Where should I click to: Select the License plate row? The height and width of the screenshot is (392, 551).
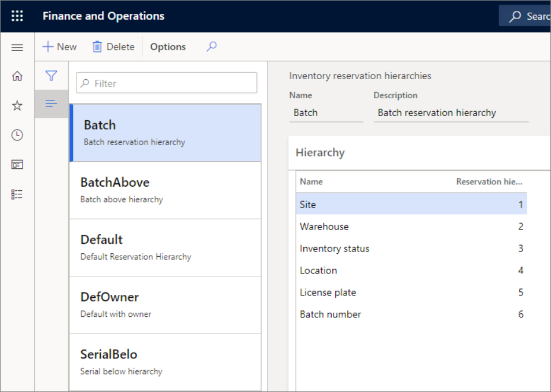412,293
